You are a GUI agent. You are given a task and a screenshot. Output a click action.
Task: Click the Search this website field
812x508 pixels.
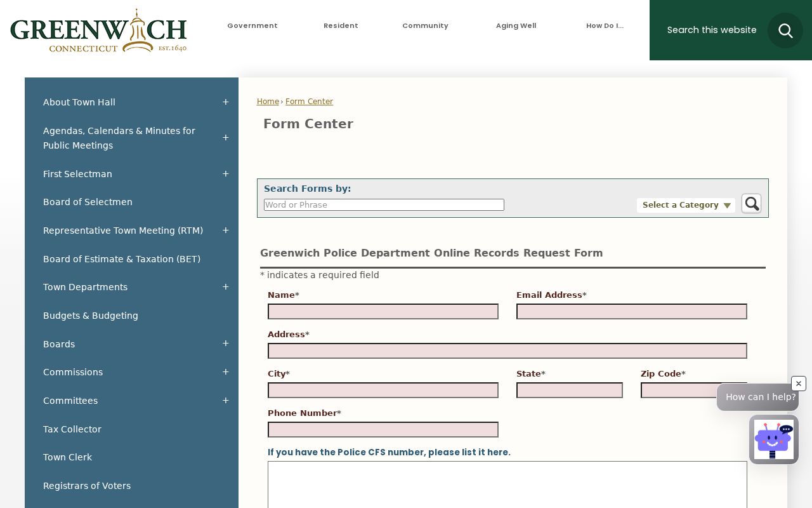712,30
